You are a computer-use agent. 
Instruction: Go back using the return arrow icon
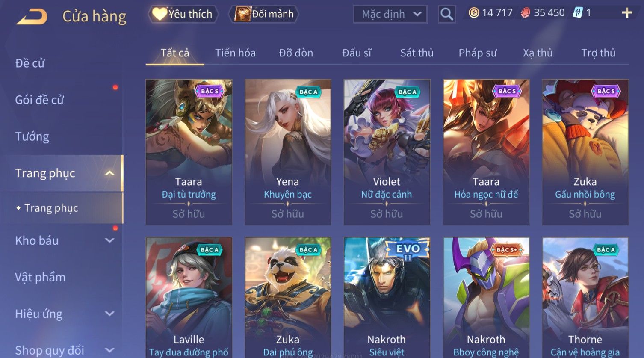click(x=32, y=16)
